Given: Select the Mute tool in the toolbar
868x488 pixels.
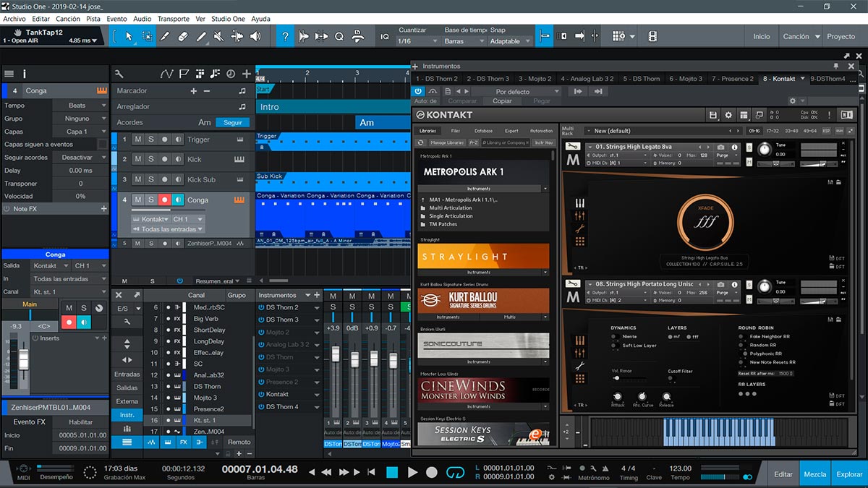Looking at the screenshot, I should coord(218,36).
